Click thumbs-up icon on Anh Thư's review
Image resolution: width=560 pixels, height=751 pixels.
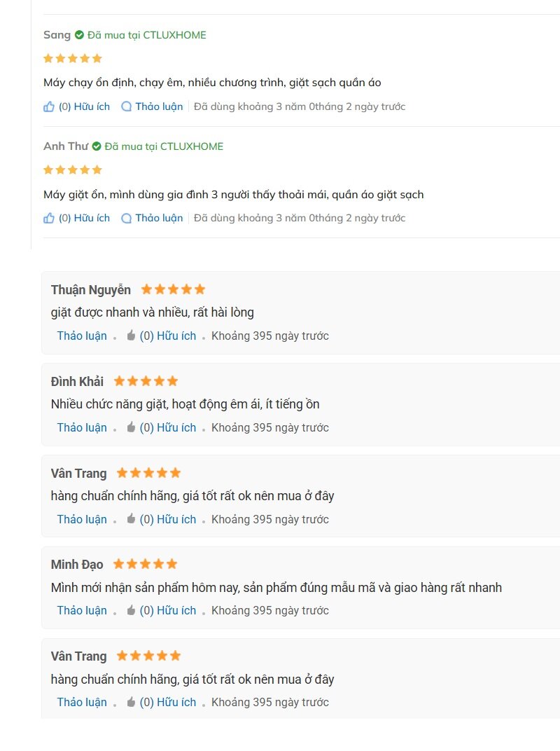[49, 219]
